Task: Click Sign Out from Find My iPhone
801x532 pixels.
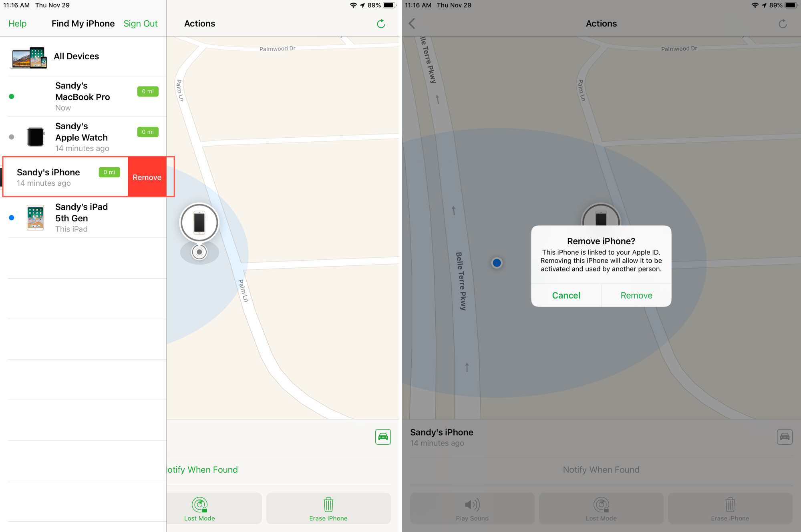Action: point(140,23)
